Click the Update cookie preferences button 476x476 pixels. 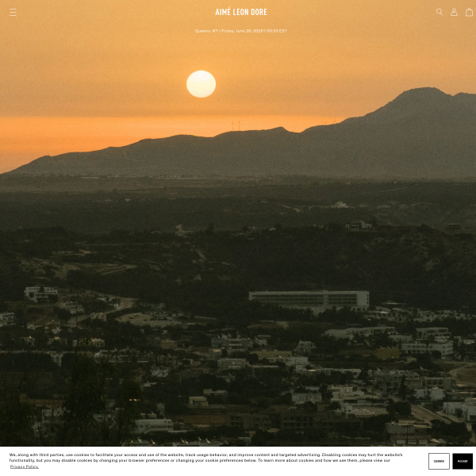[x=439, y=461]
